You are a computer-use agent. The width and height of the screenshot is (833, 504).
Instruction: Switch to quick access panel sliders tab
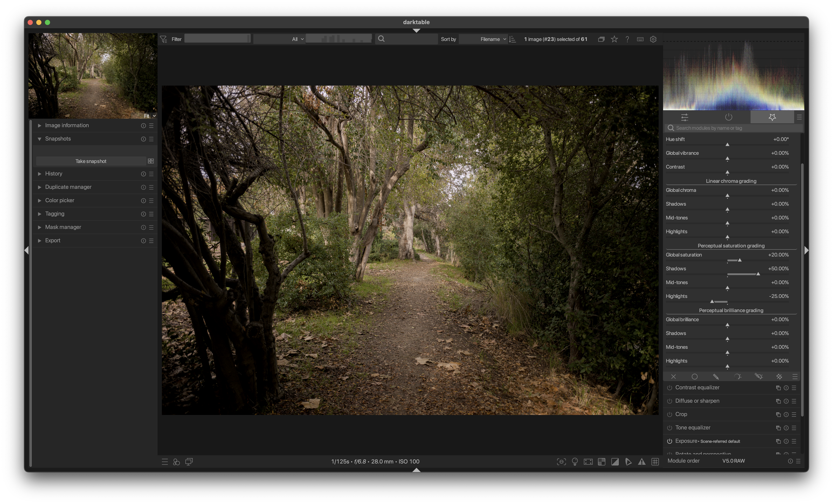click(685, 117)
